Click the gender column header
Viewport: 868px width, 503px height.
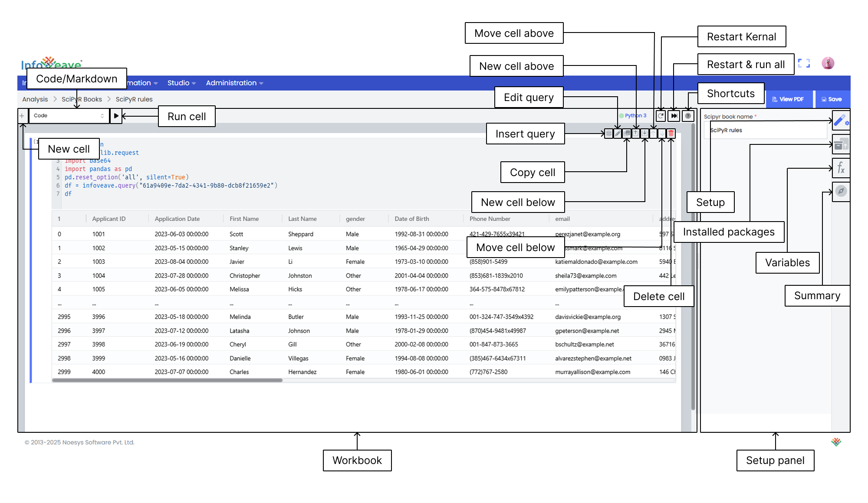355,219
